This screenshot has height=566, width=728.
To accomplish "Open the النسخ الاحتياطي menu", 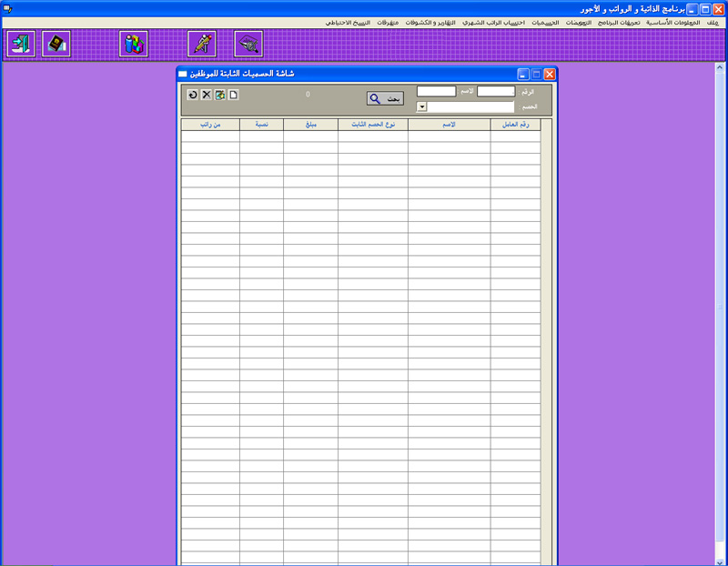I will click(348, 21).
